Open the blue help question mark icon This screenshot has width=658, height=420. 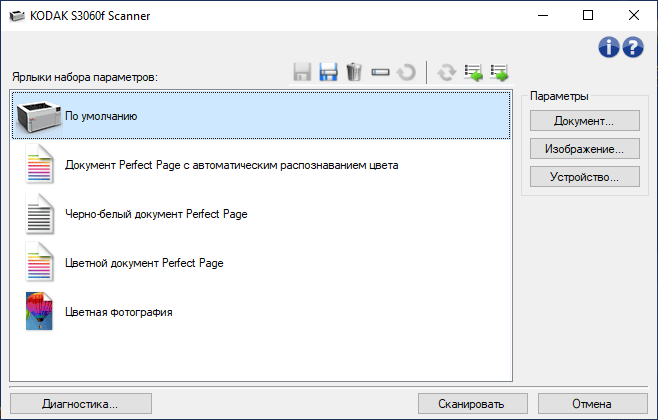(633, 47)
